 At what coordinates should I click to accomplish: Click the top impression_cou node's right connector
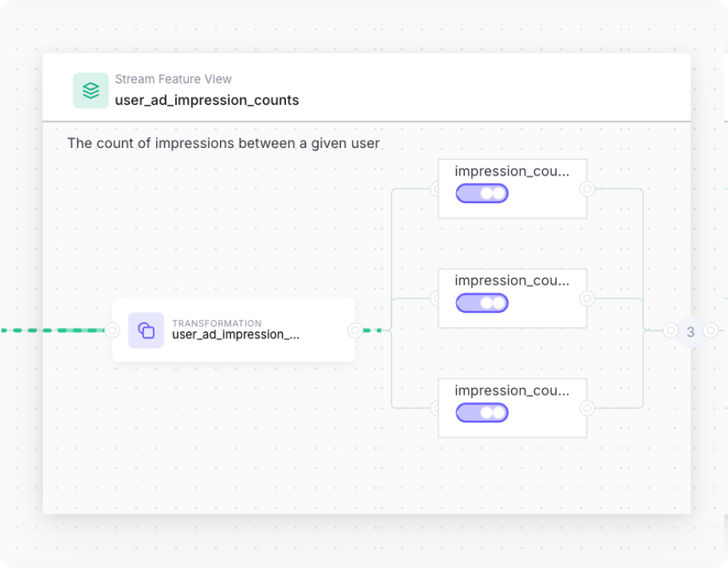pos(588,189)
